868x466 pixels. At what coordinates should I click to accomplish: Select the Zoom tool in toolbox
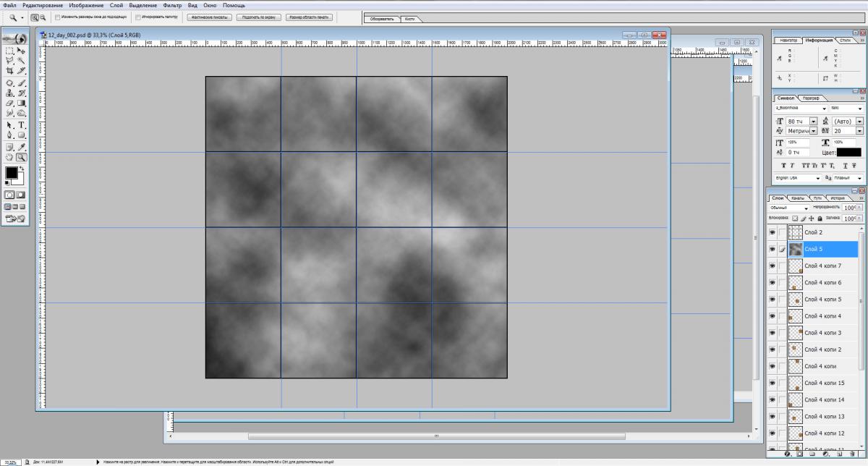point(21,156)
